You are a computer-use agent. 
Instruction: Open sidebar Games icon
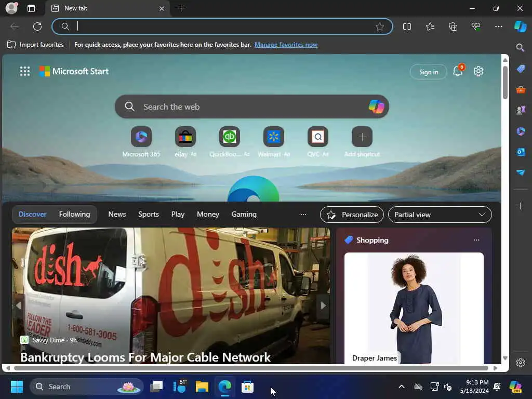521,110
